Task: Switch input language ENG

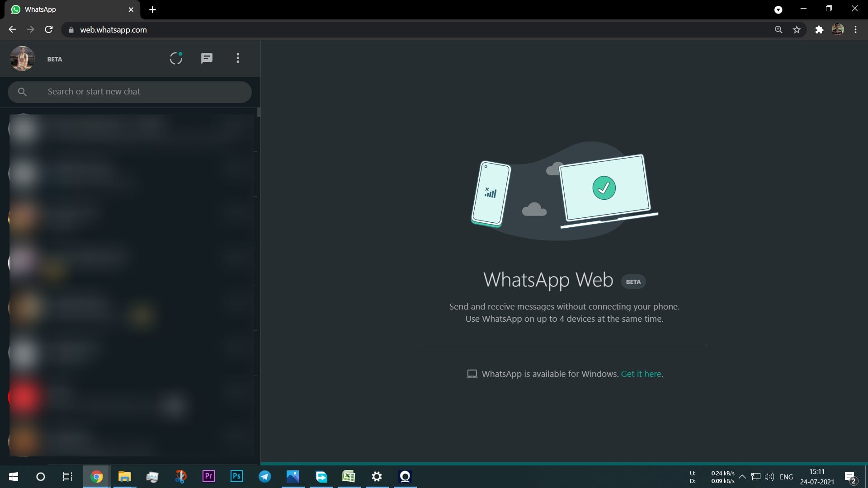Action: (786, 477)
